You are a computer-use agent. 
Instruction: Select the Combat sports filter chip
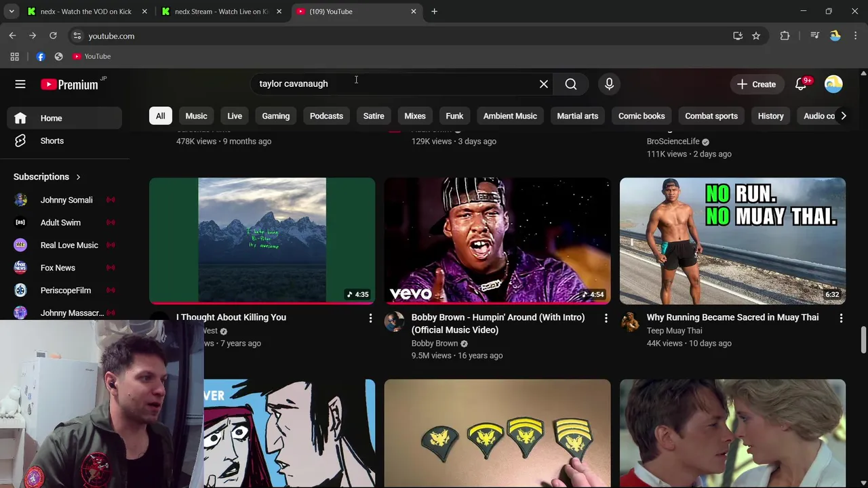click(x=711, y=116)
